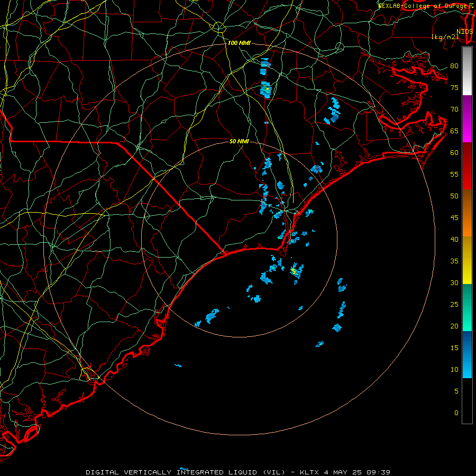The image size is (476, 476).
Task: Click the legend value 65
Action: [454, 131]
